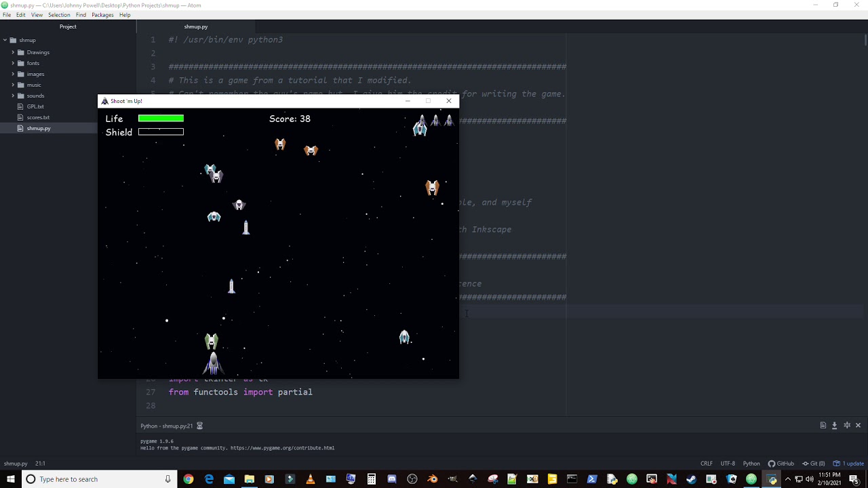
Task: Click the Shoot 'm Up! window title
Action: (x=126, y=101)
